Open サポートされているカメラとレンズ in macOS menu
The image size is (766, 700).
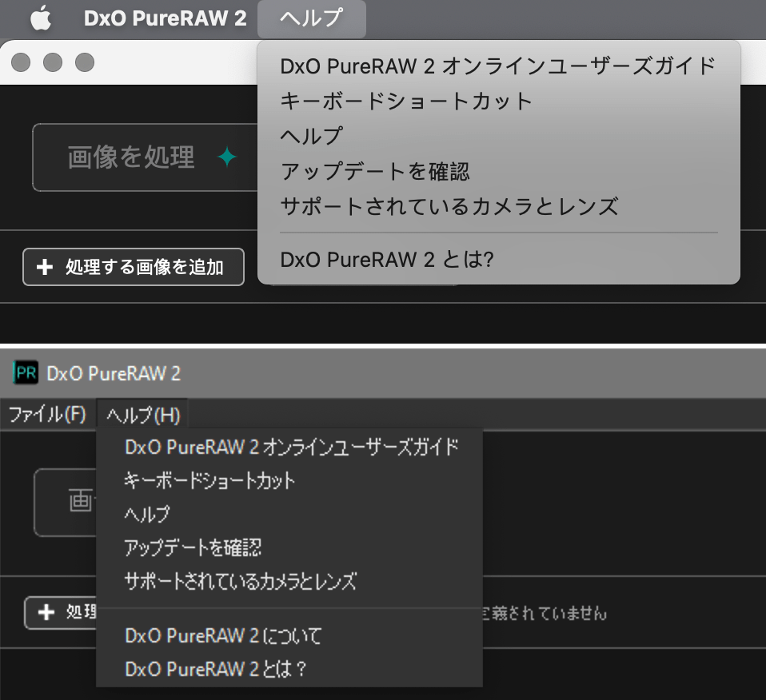point(449,206)
